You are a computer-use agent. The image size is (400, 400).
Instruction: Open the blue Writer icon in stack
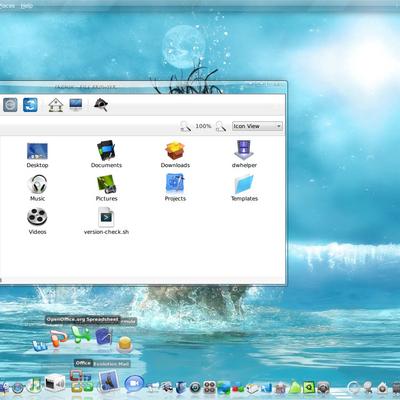pos(40,346)
